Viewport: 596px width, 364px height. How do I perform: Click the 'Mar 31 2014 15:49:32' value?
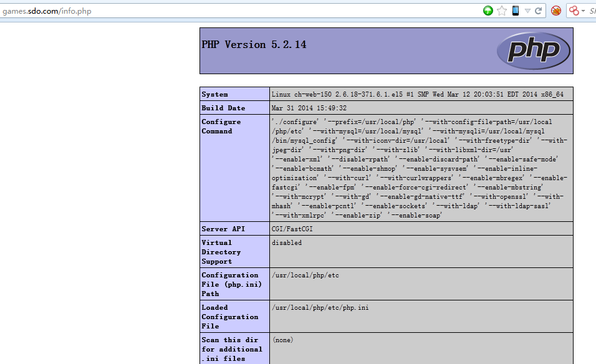tap(309, 108)
